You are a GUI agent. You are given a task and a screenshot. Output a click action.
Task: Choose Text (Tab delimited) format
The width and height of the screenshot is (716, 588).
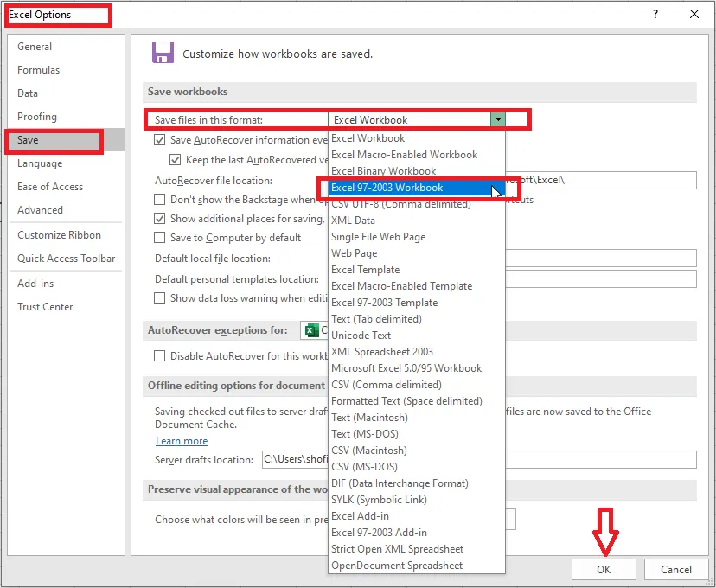(417, 319)
